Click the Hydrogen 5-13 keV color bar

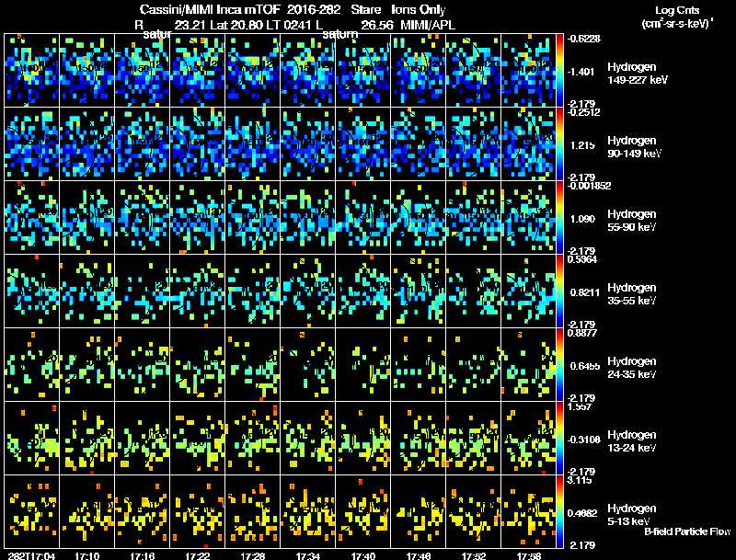point(559,511)
